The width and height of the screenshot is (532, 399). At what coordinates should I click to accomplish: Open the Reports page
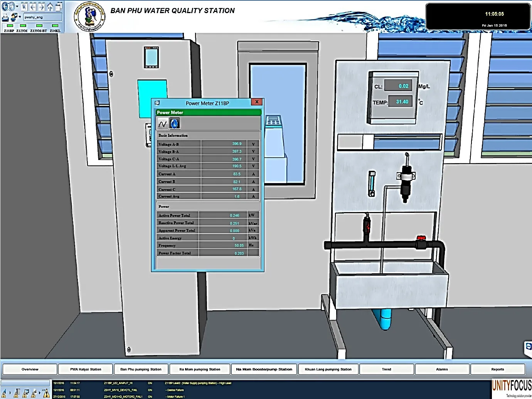[498, 369]
